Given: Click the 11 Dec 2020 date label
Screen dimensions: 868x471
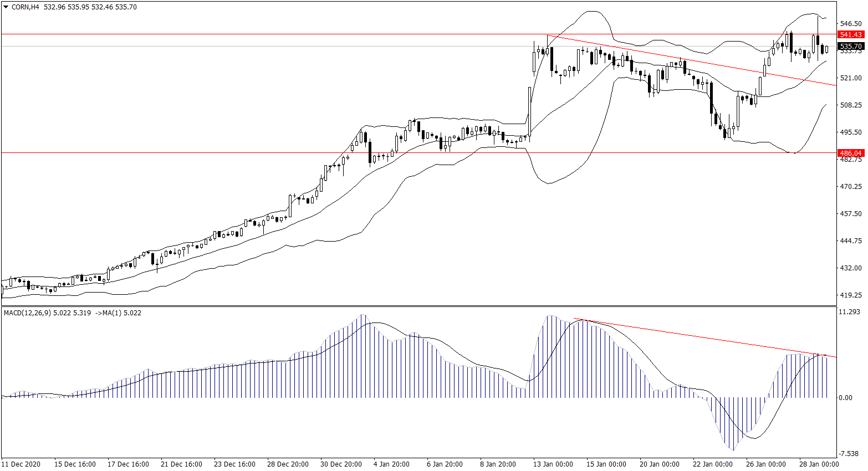Looking at the screenshot, I should pyautogui.click(x=21, y=464).
